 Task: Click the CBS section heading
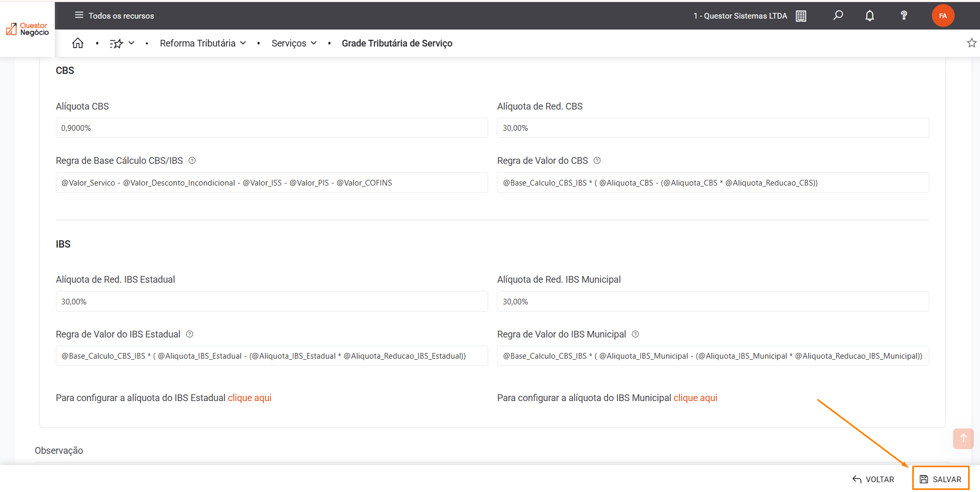[x=65, y=70]
